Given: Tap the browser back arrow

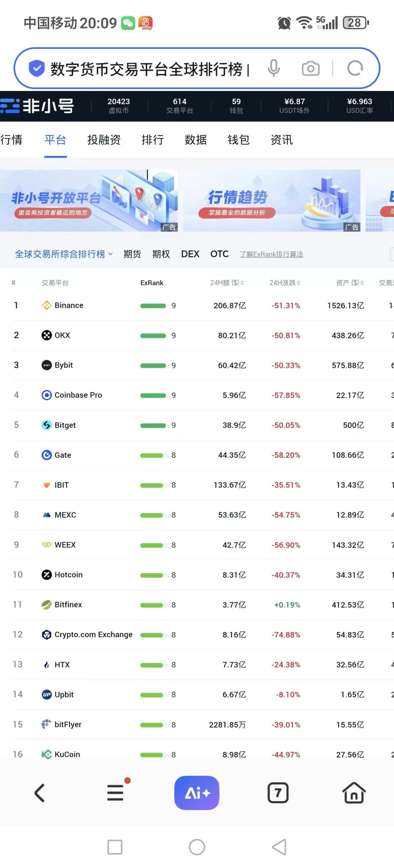Looking at the screenshot, I should point(40,792).
